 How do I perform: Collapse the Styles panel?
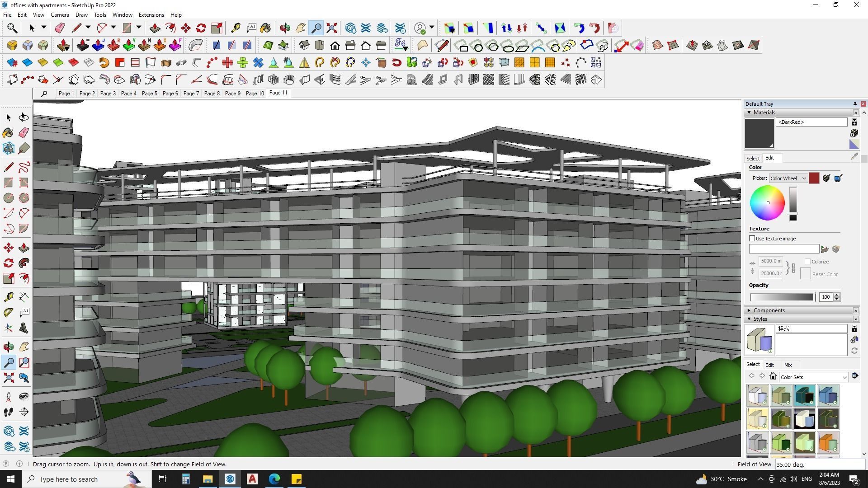click(749, 319)
